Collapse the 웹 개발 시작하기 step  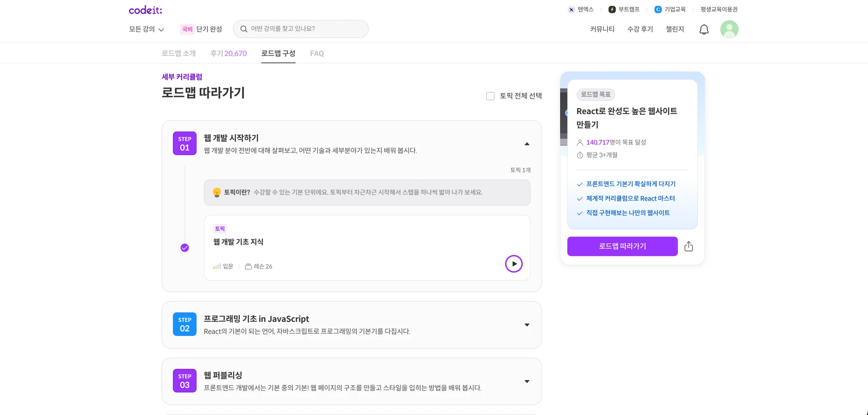pos(527,144)
